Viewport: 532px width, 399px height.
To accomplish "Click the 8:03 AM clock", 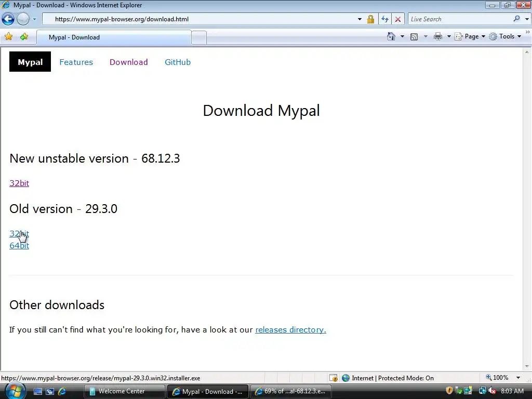I will [x=512, y=391].
